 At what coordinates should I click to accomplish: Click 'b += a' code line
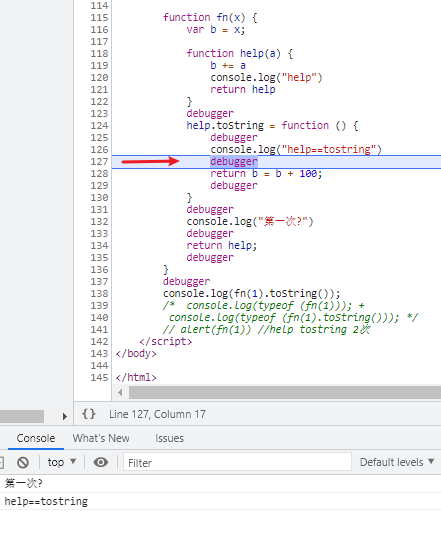pyautogui.click(x=228, y=66)
